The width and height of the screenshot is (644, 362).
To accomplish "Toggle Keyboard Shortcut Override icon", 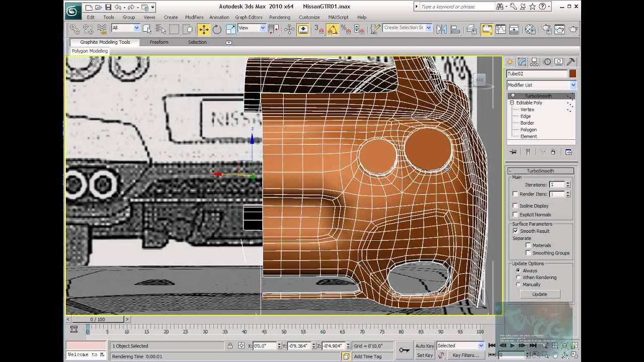I will (x=302, y=29).
